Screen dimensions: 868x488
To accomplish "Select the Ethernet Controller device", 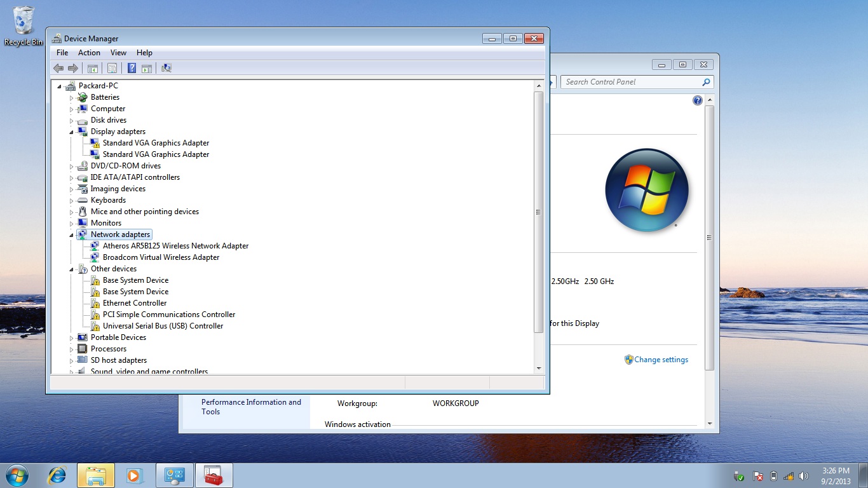I will [x=135, y=303].
